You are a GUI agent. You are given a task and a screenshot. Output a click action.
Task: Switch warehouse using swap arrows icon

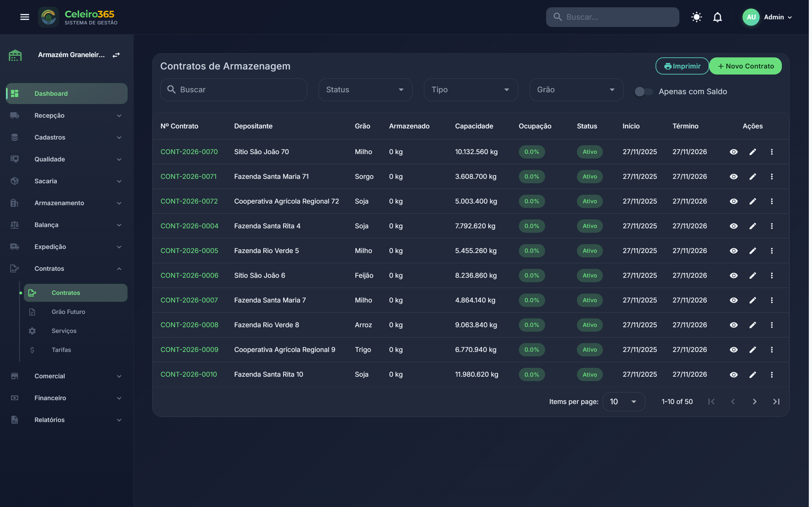point(116,55)
